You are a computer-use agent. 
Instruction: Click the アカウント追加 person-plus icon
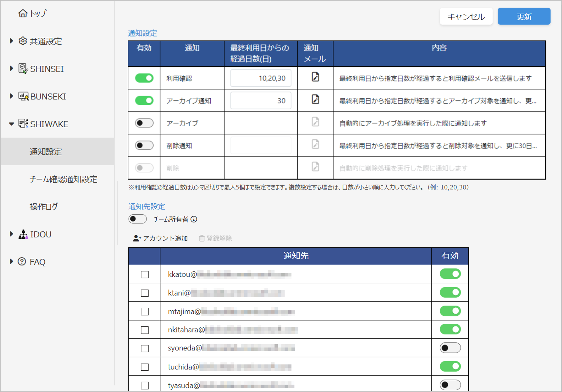coord(137,238)
